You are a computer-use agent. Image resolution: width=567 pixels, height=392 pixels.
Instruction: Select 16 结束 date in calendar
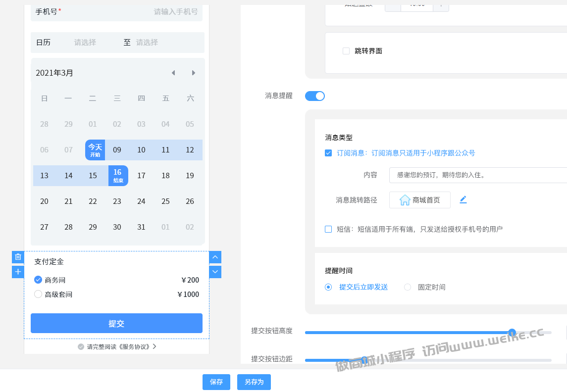(118, 176)
